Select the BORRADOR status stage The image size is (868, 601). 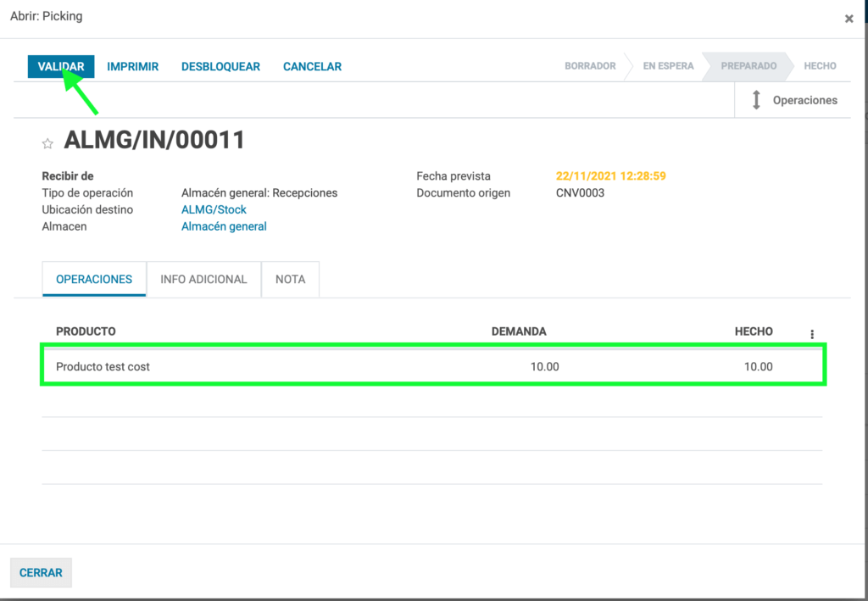point(590,66)
